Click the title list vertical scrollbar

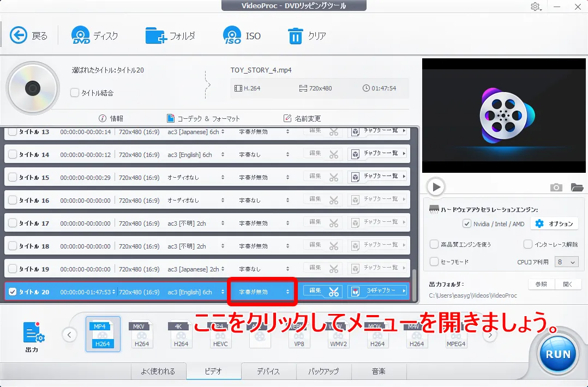tap(414, 285)
